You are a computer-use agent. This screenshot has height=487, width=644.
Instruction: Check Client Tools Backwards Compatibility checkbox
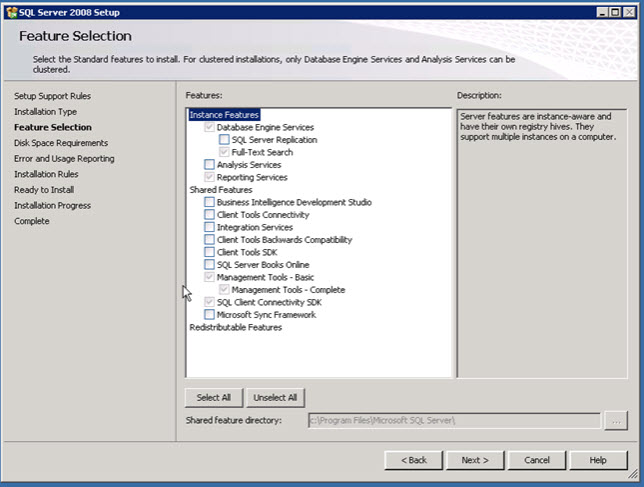tap(209, 240)
